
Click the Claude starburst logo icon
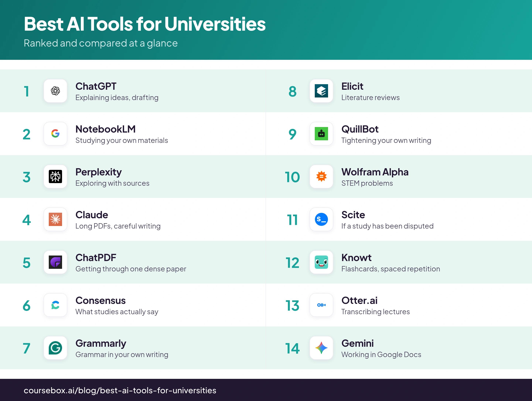pyautogui.click(x=55, y=219)
